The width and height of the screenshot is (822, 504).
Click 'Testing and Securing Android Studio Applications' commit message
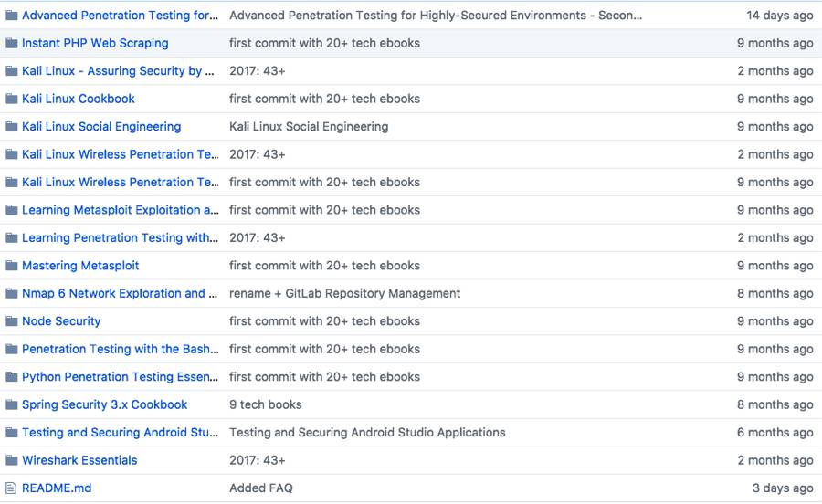click(x=367, y=432)
